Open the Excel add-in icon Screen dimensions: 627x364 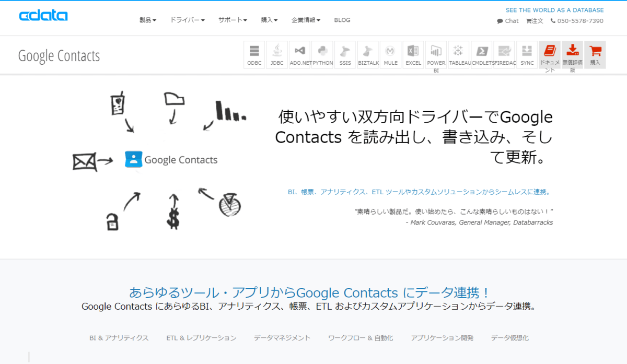tap(413, 55)
